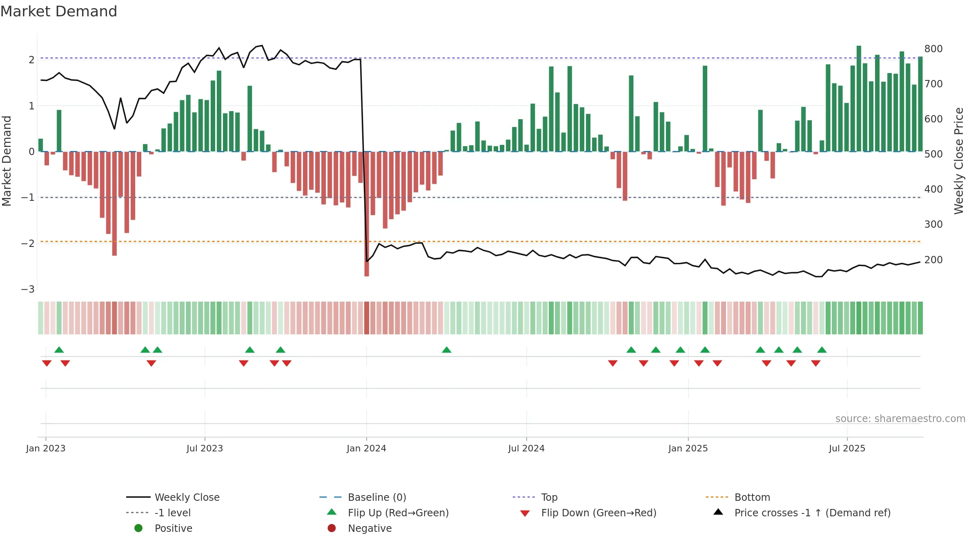Viewport: 980px width, 551px height.
Task: Click the 800 tick on the price axis
Action: pos(933,49)
